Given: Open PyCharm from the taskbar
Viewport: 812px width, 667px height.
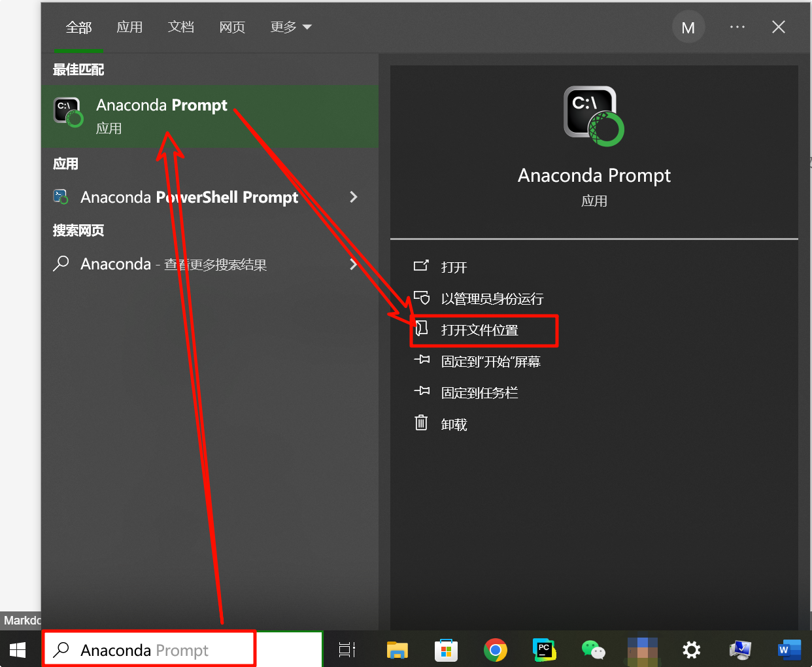Looking at the screenshot, I should click(544, 649).
